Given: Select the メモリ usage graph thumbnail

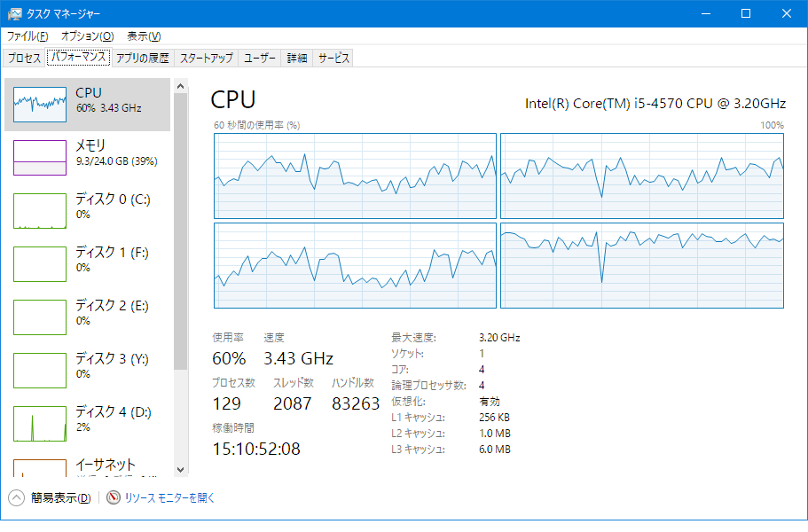Looking at the screenshot, I should pyautogui.click(x=40, y=158).
